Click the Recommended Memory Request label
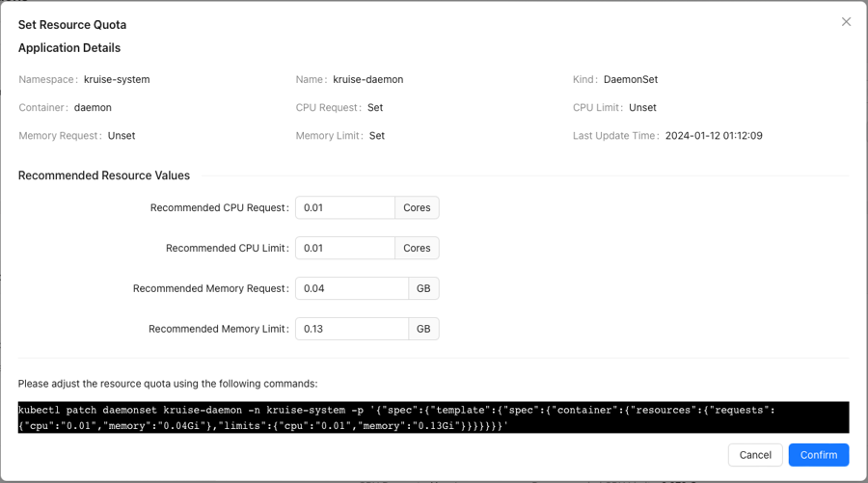The image size is (868, 483). click(211, 288)
